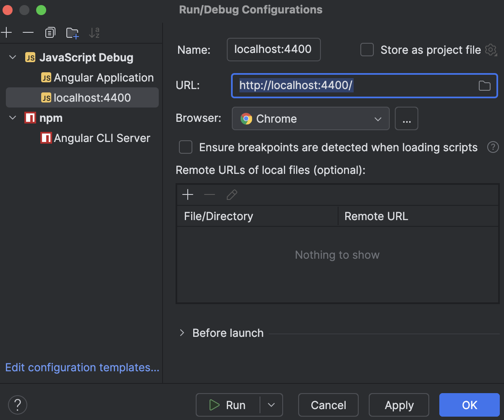The image size is (504, 420).
Task: Collapse the JavaScript Debug group
Action: coord(12,57)
